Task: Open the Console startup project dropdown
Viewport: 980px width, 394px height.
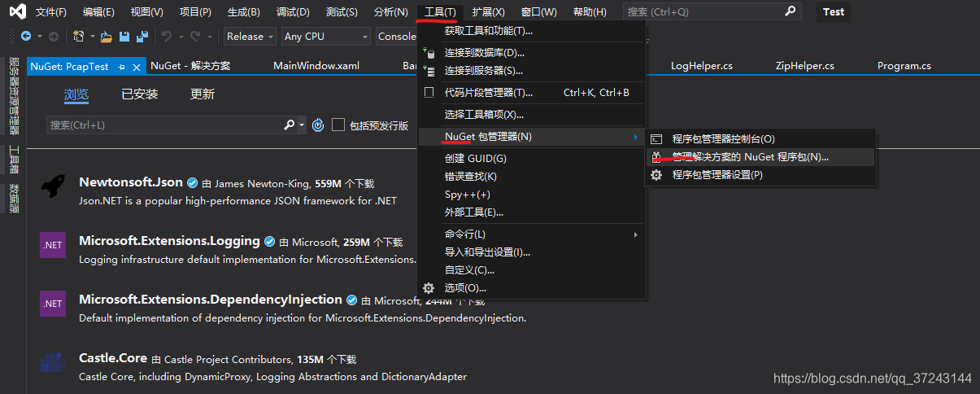Action: 397,37
